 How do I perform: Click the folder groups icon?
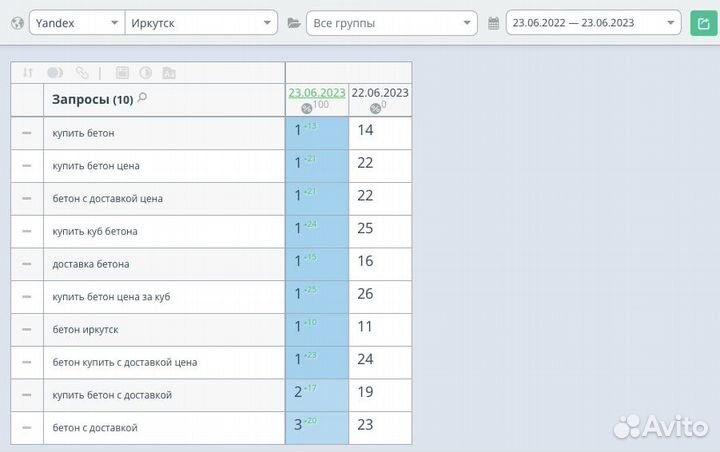[294, 23]
